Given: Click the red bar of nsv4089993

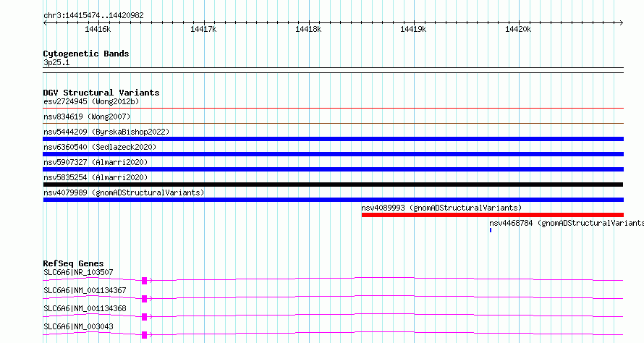Looking at the screenshot, I should pos(493,215).
